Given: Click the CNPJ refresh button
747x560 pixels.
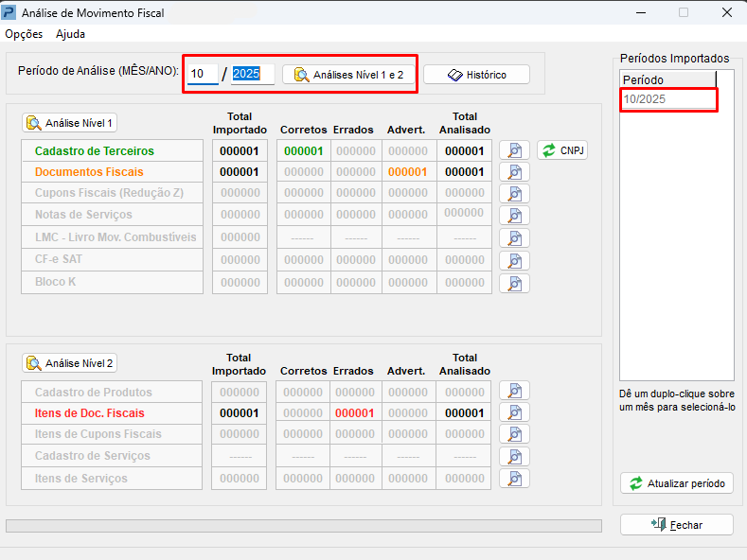Looking at the screenshot, I should pos(562,150).
